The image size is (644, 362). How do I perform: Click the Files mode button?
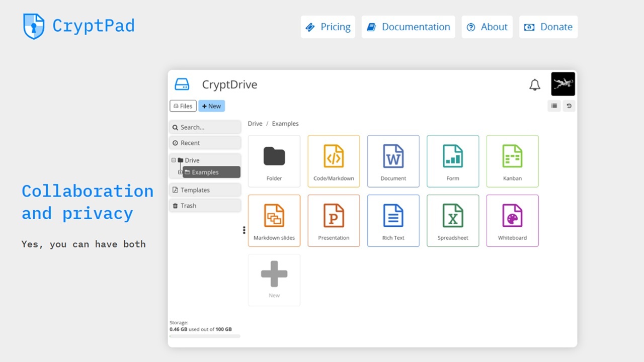click(183, 106)
